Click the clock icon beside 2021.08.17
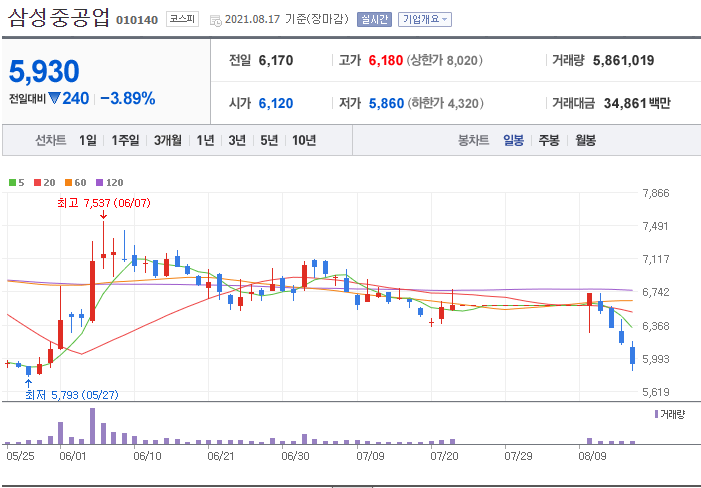The height and width of the screenshot is (488, 701). (215, 20)
